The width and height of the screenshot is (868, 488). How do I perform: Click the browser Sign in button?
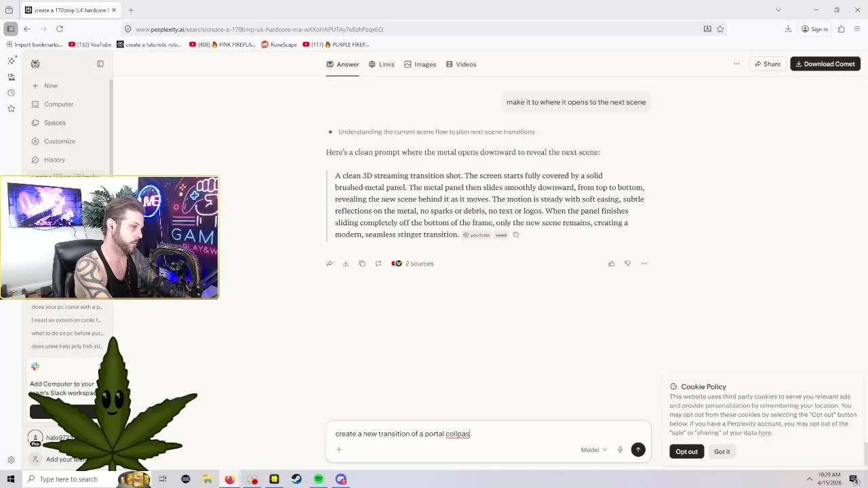pyautogui.click(x=814, y=29)
